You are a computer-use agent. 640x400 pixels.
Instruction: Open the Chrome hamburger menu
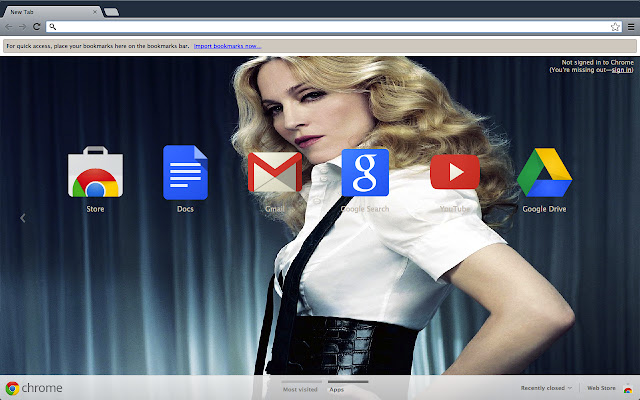pos(631,27)
